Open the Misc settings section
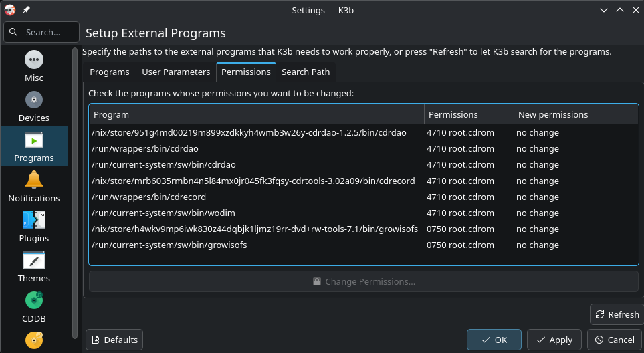This screenshot has width=644, height=353. point(34,66)
